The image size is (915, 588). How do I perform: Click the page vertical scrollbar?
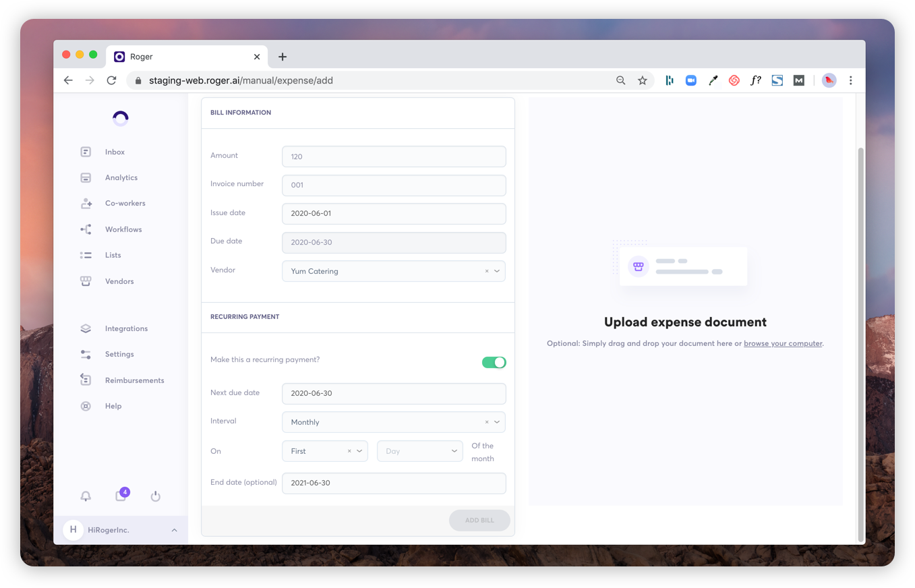[x=860, y=344]
